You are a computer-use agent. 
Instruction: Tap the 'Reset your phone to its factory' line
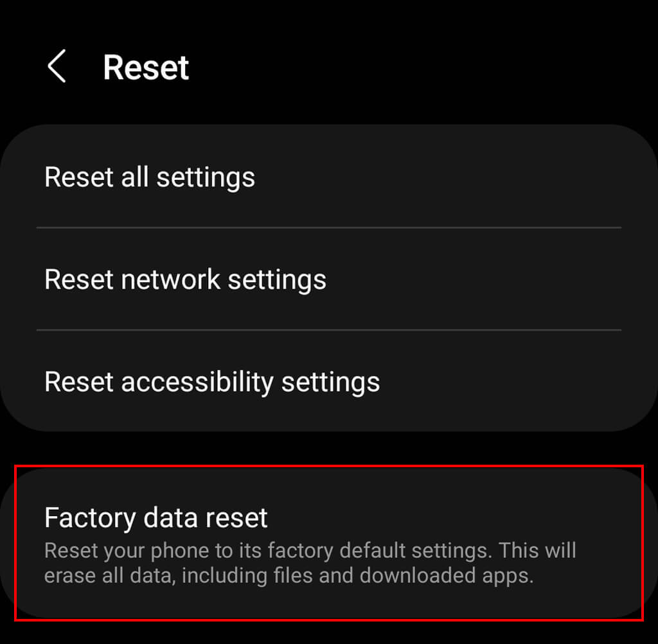coord(310,550)
